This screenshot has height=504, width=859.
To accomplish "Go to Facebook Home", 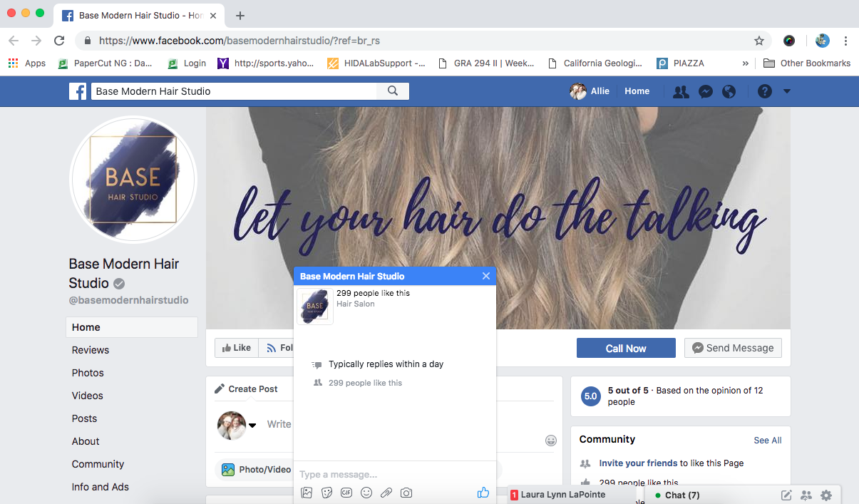I will [x=637, y=91].
